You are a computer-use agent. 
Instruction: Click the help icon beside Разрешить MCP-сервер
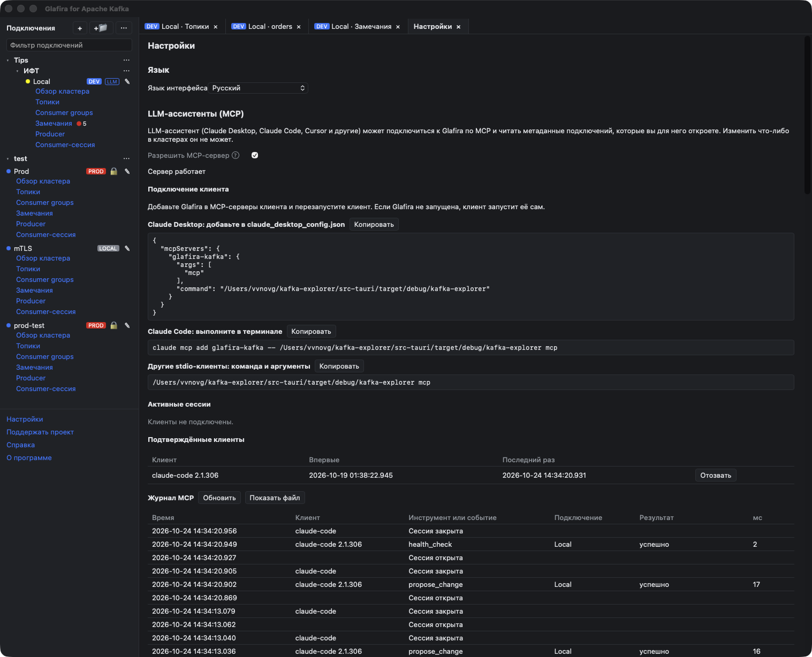236,155
